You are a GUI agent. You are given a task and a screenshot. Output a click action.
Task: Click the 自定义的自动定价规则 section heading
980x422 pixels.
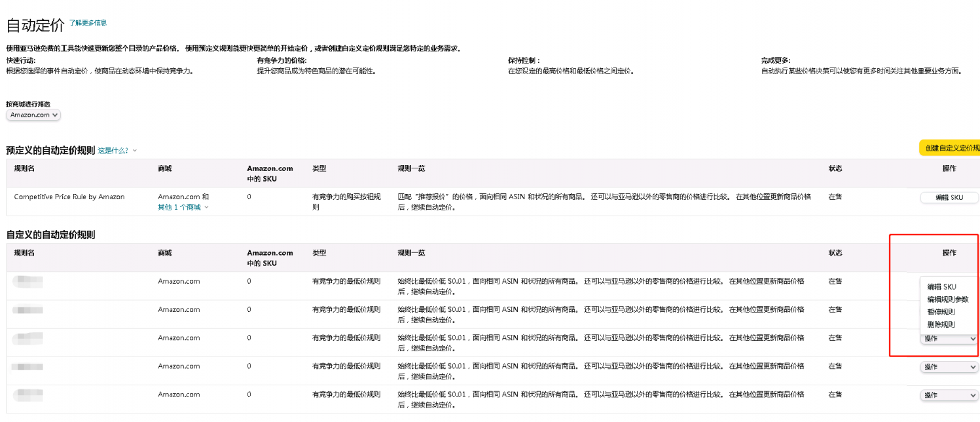(50, 235)
